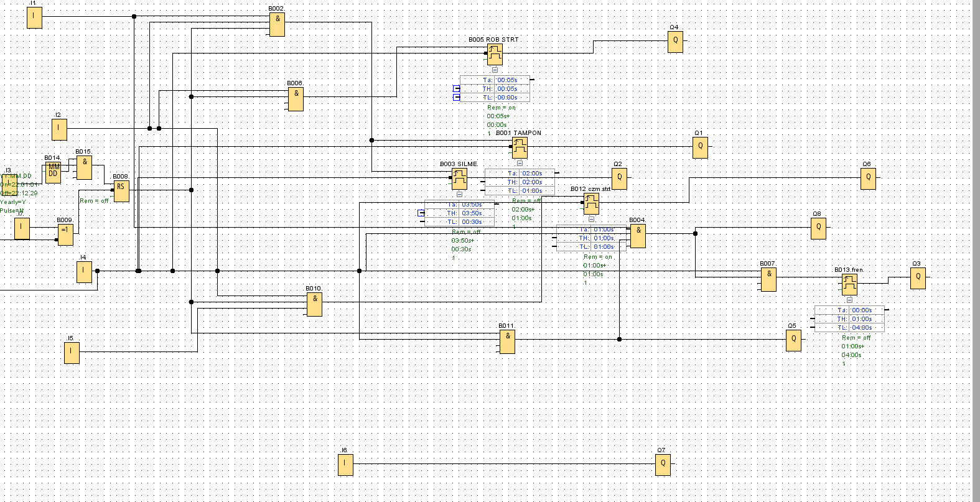
Task: Select the B006 AND gate
Action: click(296, 98)
